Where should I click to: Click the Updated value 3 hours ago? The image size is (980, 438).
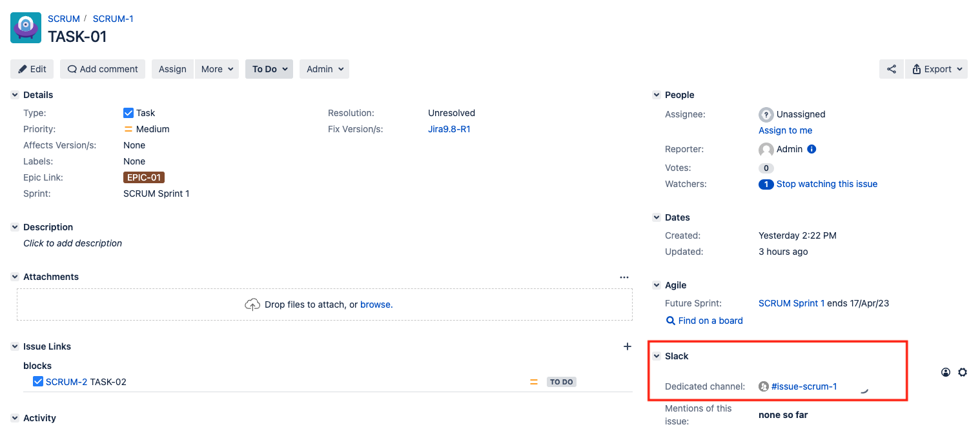point(783,252)
